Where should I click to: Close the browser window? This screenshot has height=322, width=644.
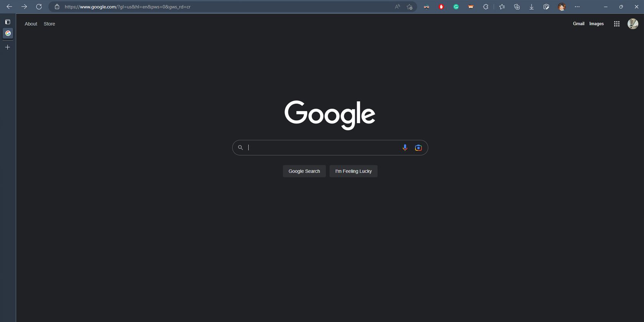tap(636, 7)
